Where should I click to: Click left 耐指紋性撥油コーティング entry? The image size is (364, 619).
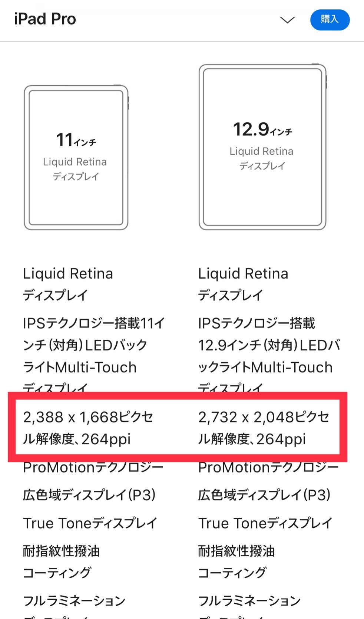tap(61, 562)
